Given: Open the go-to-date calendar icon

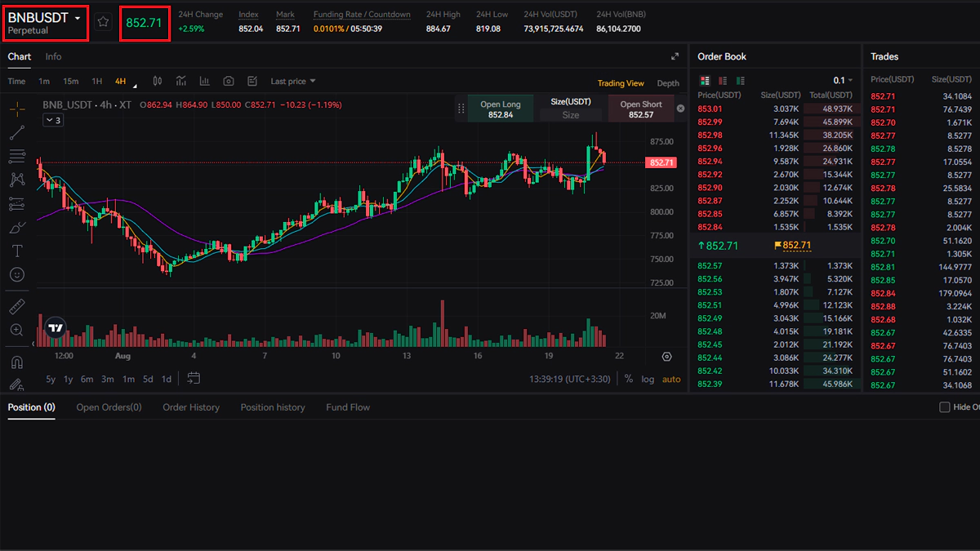Looking at the screenshot, I should point(194,378).
